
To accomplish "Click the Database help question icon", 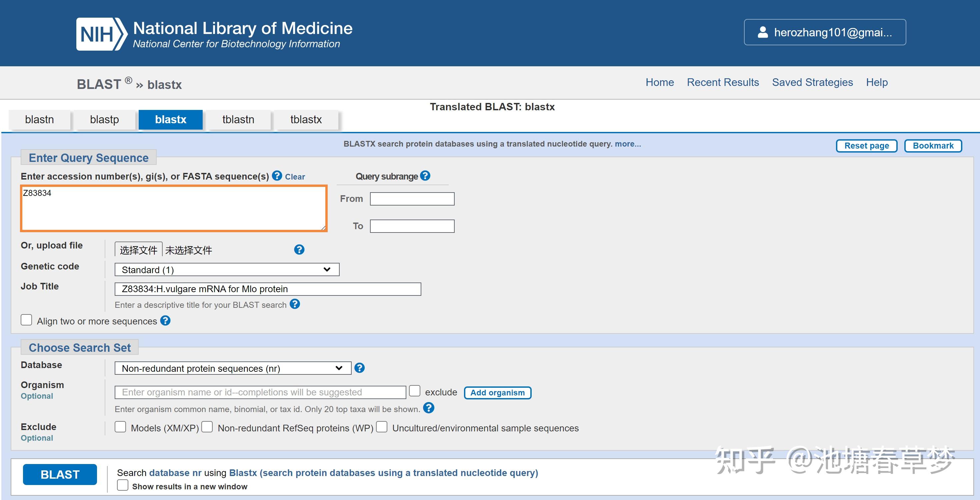I will coord(359,368).
